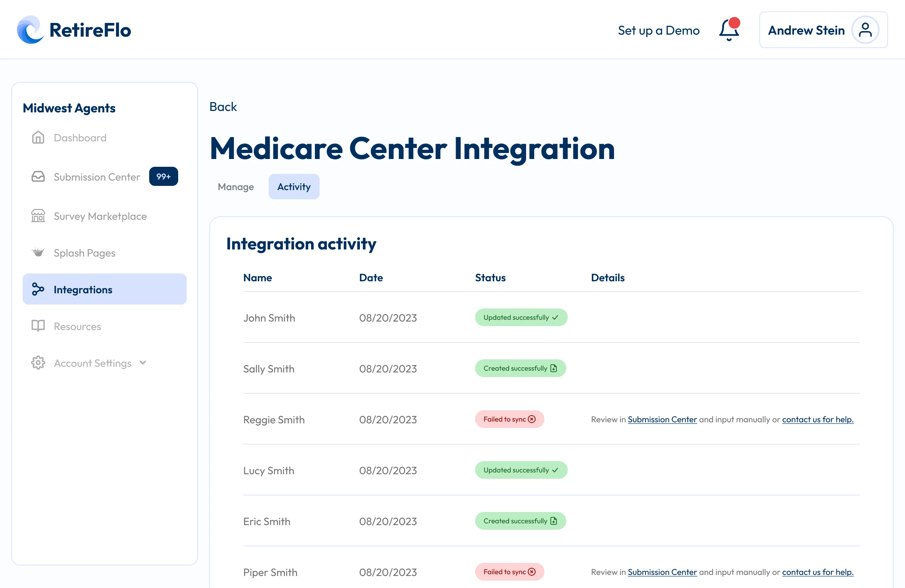Click the Account Settings gear icon

tap(38, 363)
